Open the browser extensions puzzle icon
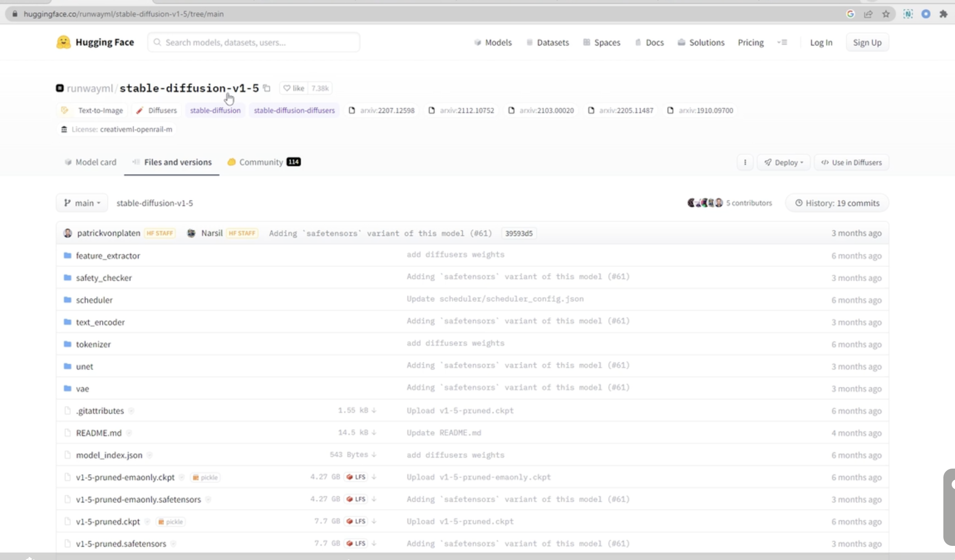The image size is (955, 560). (943, 14)
